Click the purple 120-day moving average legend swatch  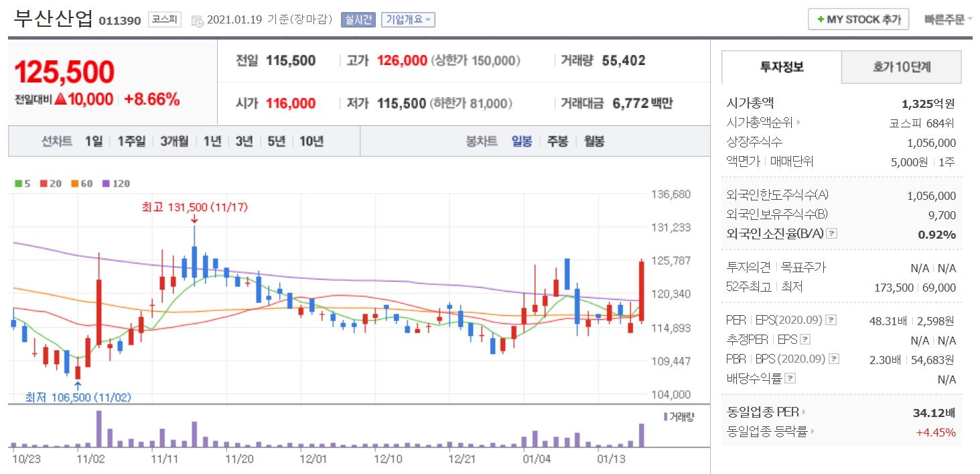[x=105, y=184]
